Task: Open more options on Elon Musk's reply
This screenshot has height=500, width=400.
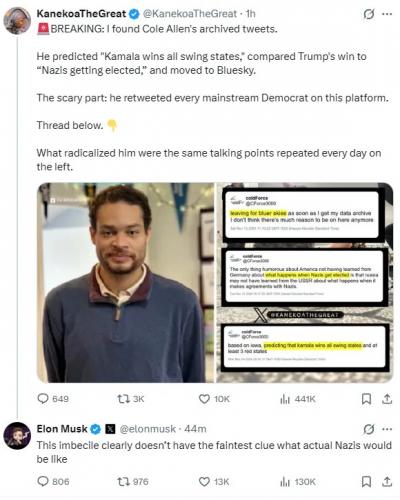Action: (387, 429)
